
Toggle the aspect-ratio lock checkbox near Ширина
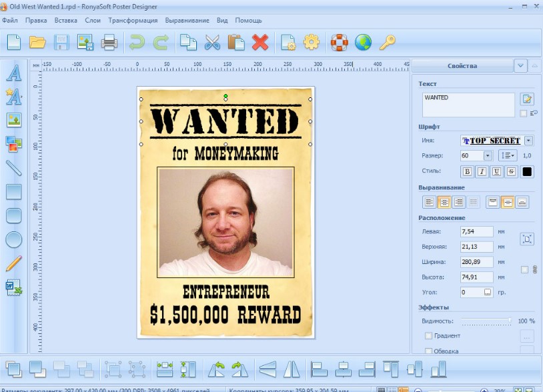click(x=524, y=269)
